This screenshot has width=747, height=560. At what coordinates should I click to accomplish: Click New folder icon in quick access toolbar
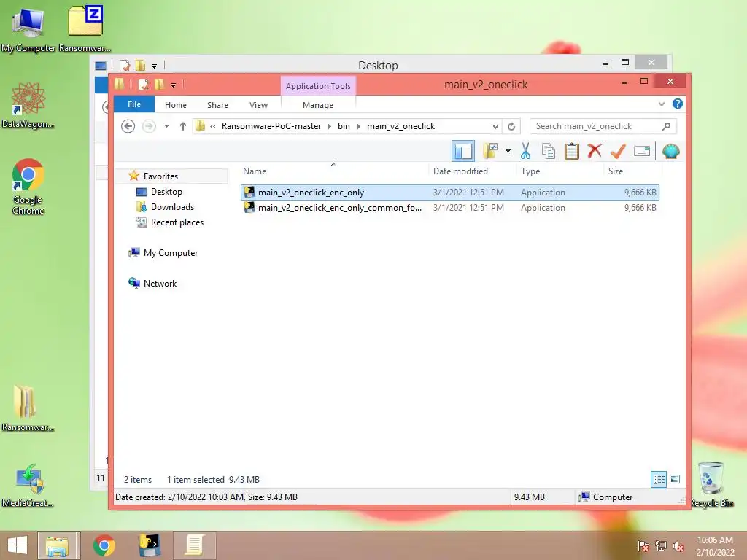(160, 85)
